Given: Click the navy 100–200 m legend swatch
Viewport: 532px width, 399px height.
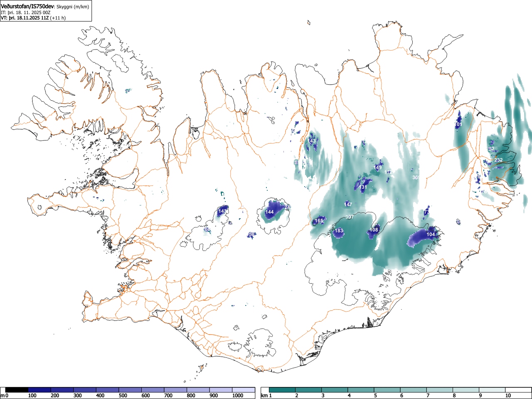Looking at the screenshot, I should coord(39,390).
